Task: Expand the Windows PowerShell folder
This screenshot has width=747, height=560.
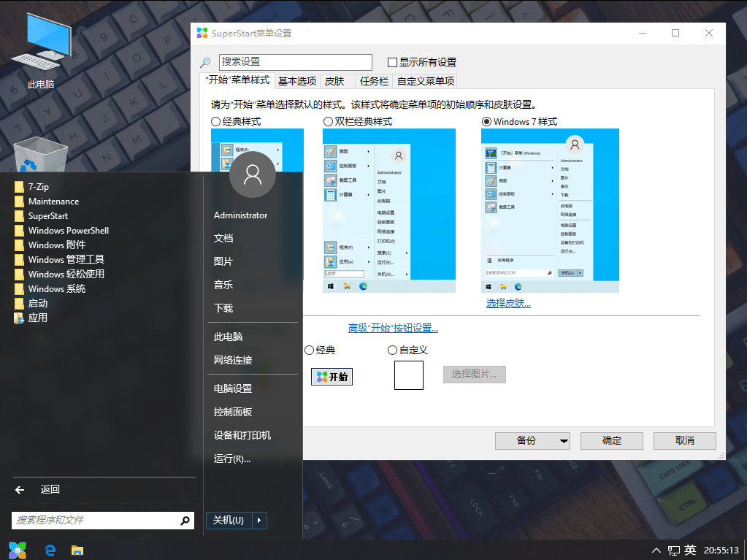Action: point(61,231)
